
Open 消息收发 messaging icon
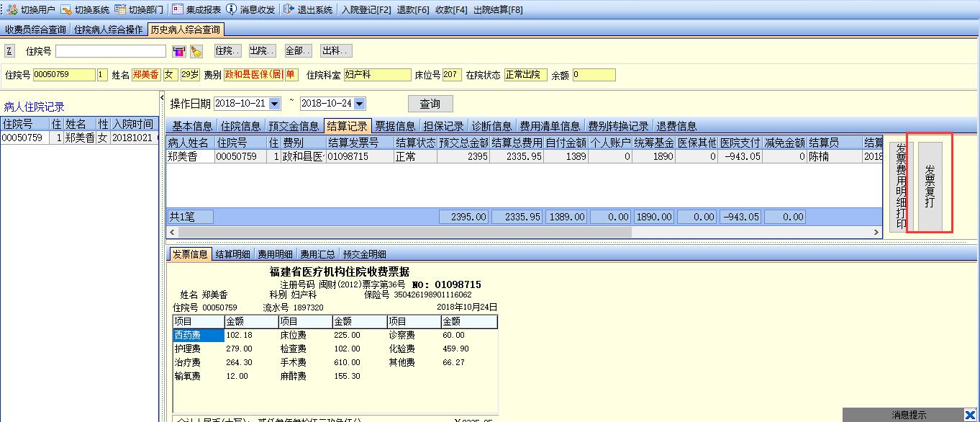pyautogui.click(x=231, y=10)
